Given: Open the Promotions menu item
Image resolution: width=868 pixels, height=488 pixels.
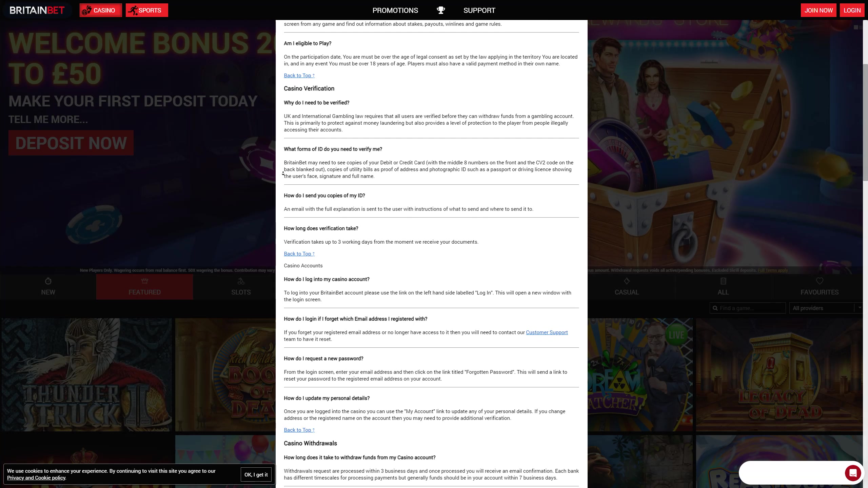Looking at the screenshot, I should [395, 10].
